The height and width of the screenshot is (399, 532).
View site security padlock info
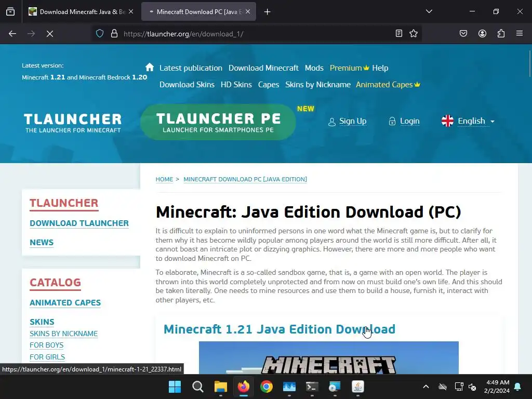[114, 33]
